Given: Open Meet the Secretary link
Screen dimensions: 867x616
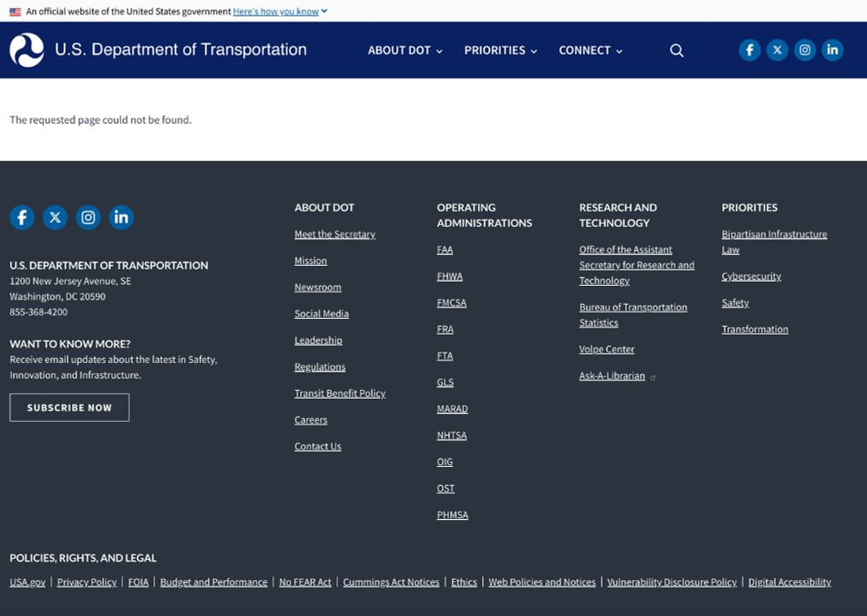Looking at the screenshot, I should [x=335, y=234].
